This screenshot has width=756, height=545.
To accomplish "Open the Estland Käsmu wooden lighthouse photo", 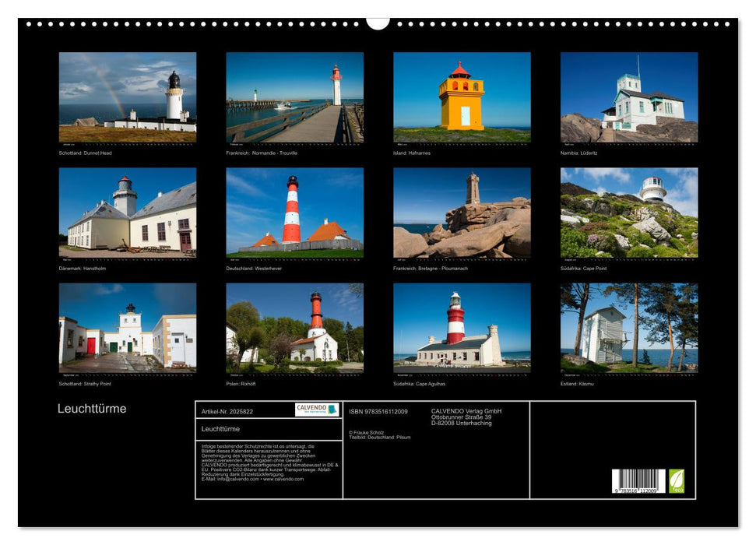I will tap(629, 328).
